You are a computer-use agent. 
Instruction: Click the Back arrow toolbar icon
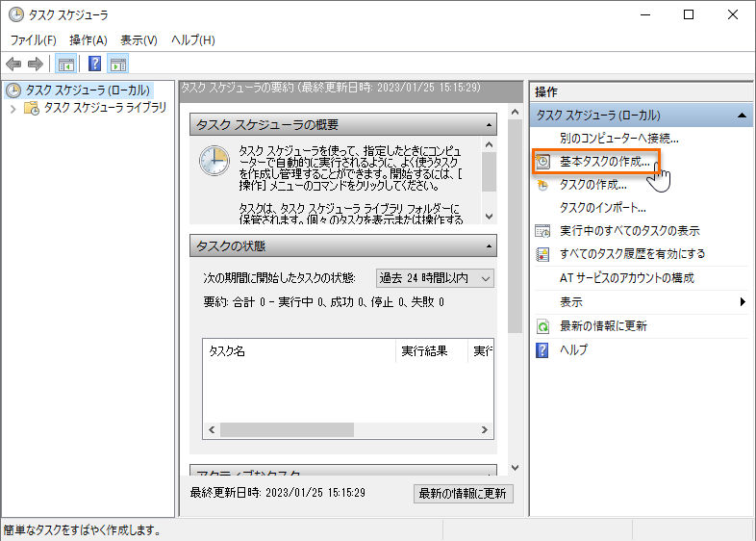tap(13, 64)
